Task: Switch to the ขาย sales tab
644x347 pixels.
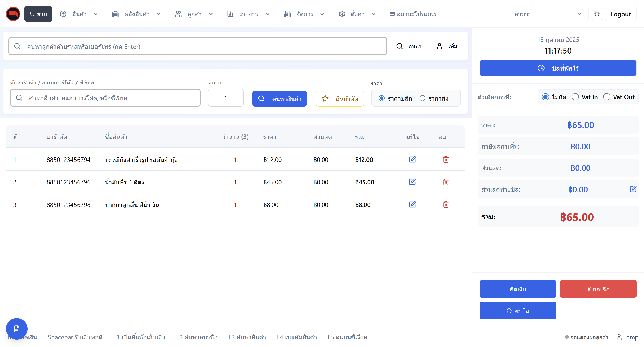Action: (38, 14)
